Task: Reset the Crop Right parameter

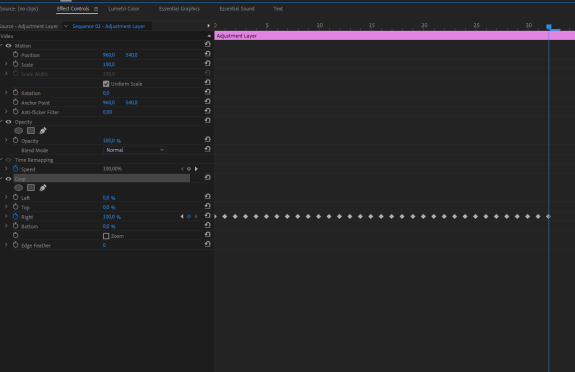Action: coord(208,216)
